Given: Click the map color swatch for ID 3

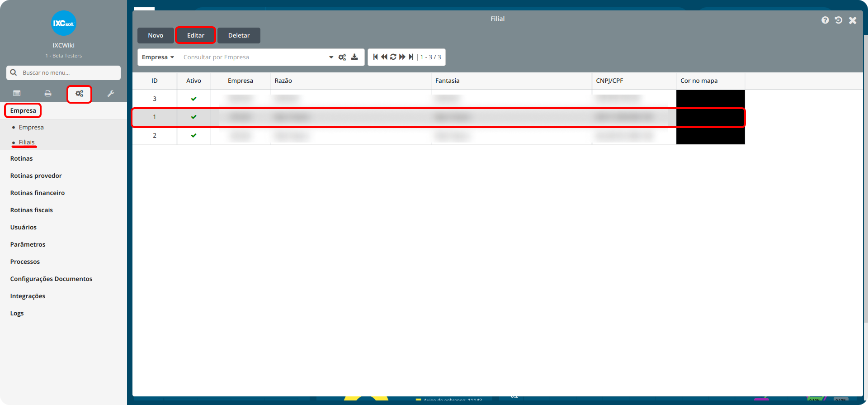Looking at the screenshot, I should 710,99.
